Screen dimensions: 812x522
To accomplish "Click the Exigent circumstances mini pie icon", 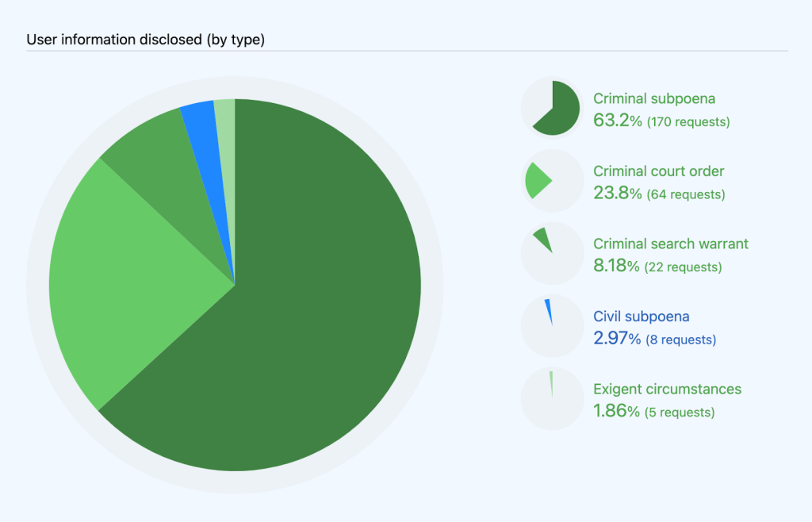I will (553, 398).
